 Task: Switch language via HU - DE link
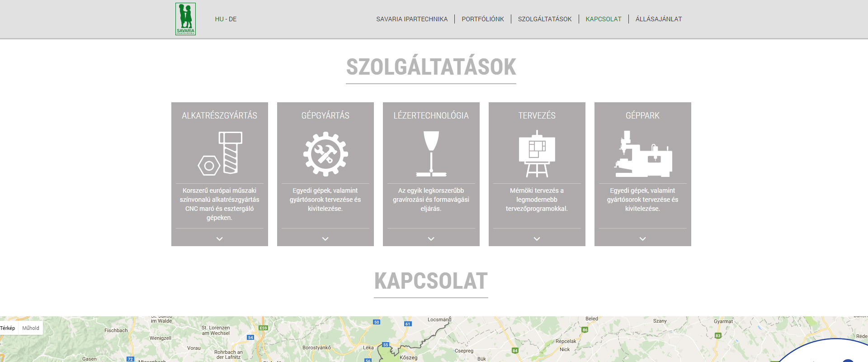[x=226, y=19]
